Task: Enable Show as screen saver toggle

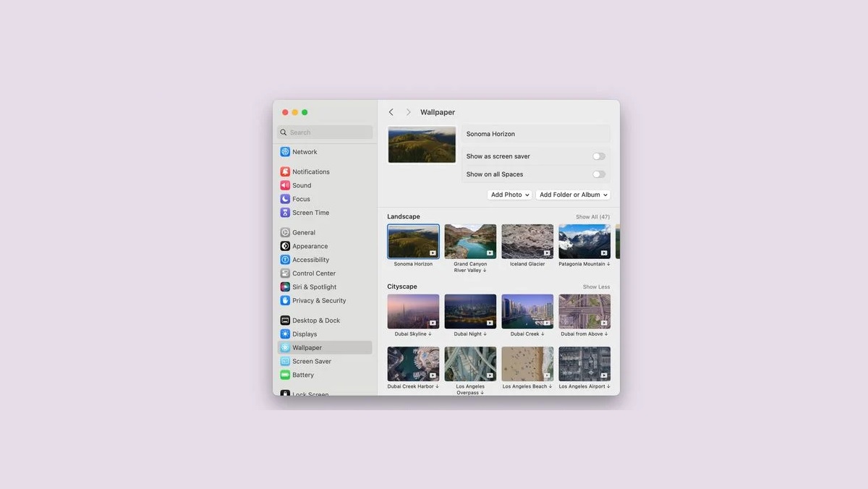Action: pos(598,156)
